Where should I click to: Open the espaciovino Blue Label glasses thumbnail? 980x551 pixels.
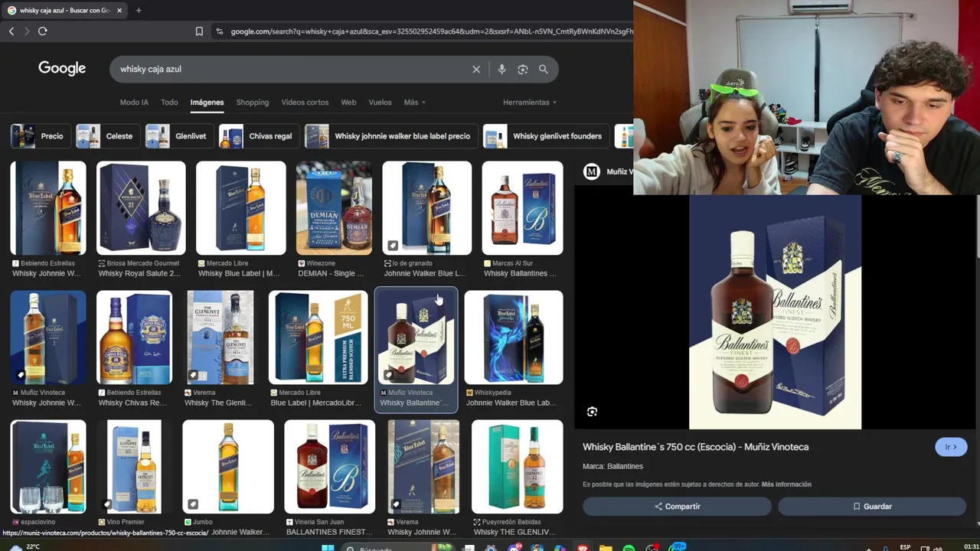47,467
